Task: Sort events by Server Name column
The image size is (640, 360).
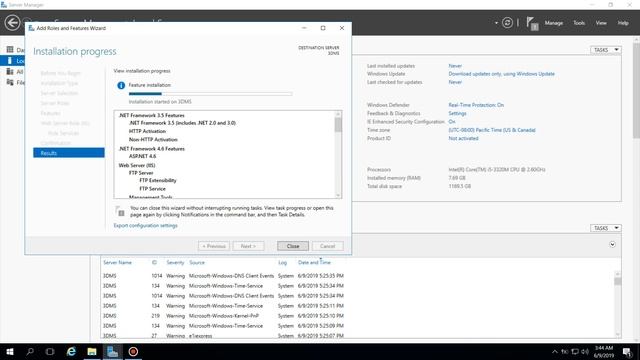Action: 118,262
